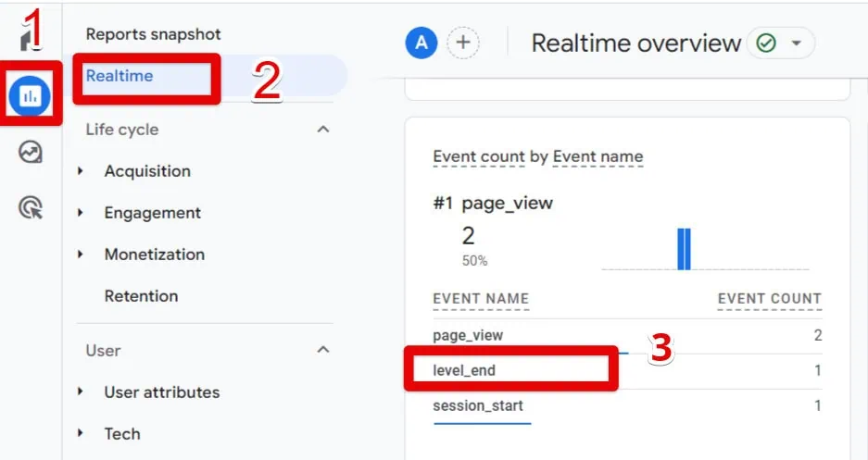Open Tech reports
Viewport: 868px width, 460px height.
point(122,433)
